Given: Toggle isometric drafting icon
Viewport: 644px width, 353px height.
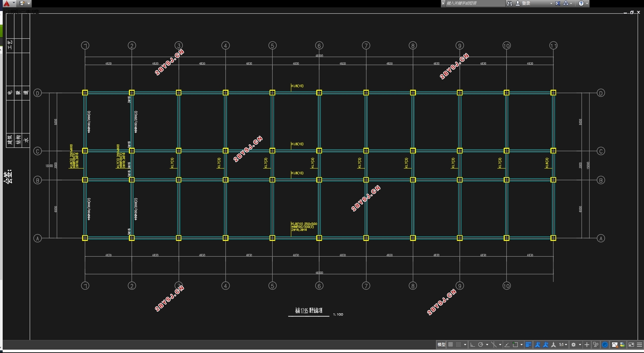Looking at the screenshot, I should click(494, 345).
